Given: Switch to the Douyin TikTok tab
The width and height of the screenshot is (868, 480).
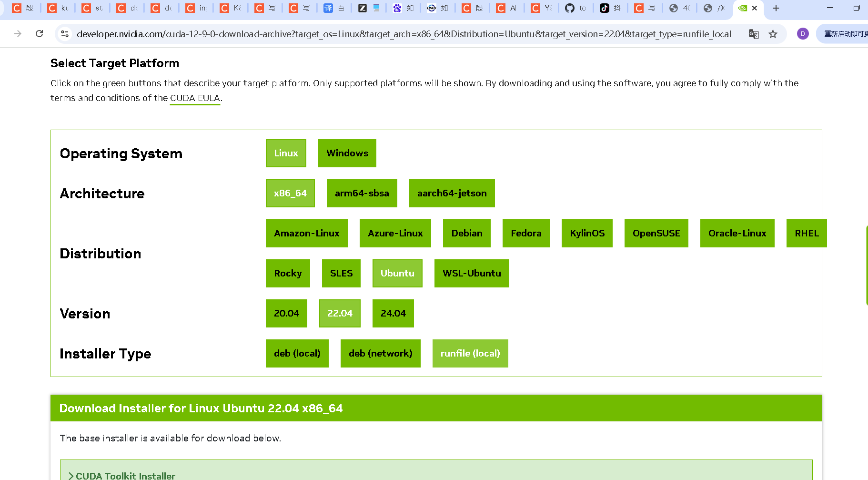Looking at the screenshot, I should [x=610, y=8].
